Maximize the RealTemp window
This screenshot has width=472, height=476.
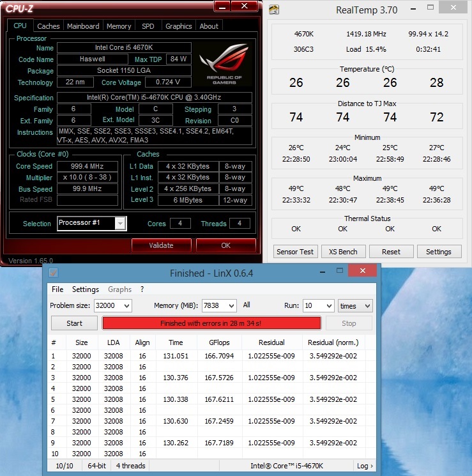[430, 8]
